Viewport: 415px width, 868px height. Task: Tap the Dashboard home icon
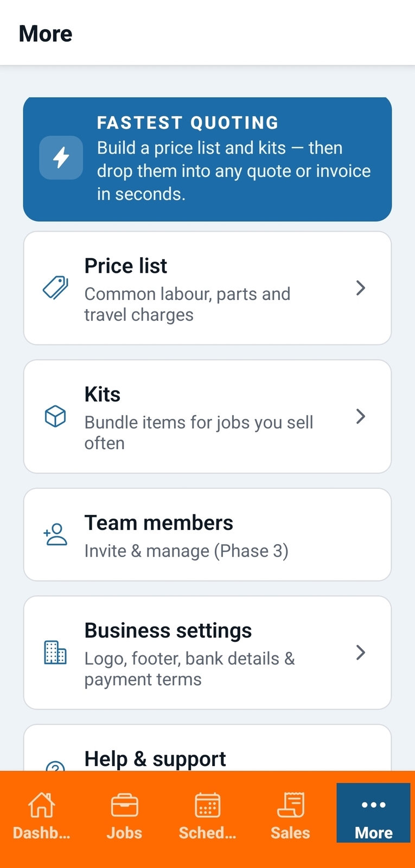[x=42, y=805]
